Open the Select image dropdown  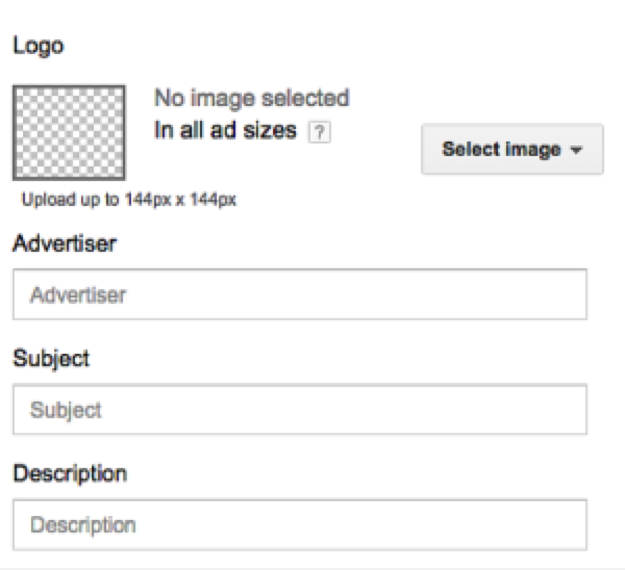coord(512,150)
